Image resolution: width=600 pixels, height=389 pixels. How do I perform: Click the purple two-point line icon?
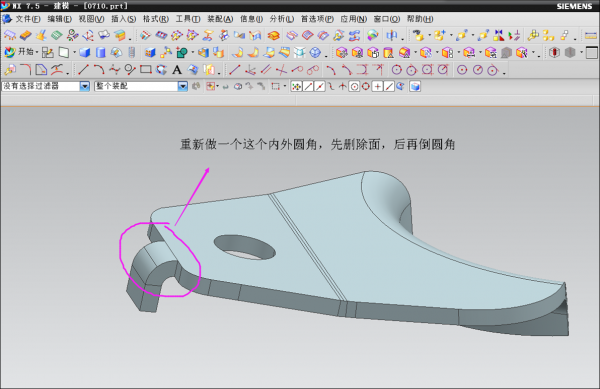click(x=235, y=70)
